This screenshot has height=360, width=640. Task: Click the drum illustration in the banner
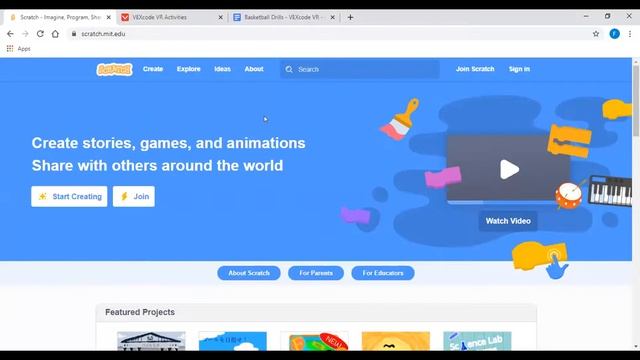pyautogui.click(x=569, y=195)
